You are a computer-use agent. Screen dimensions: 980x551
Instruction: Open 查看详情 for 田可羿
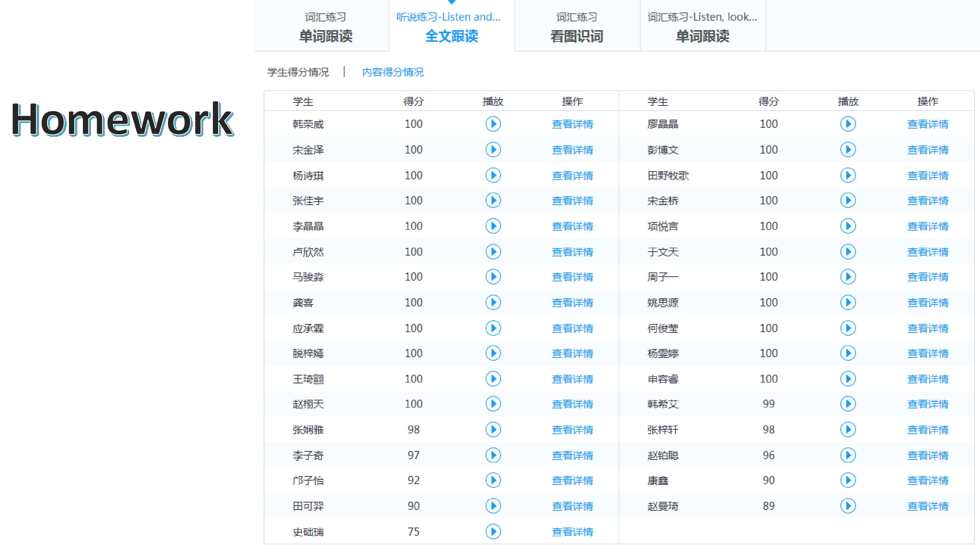tap(572, 506)
